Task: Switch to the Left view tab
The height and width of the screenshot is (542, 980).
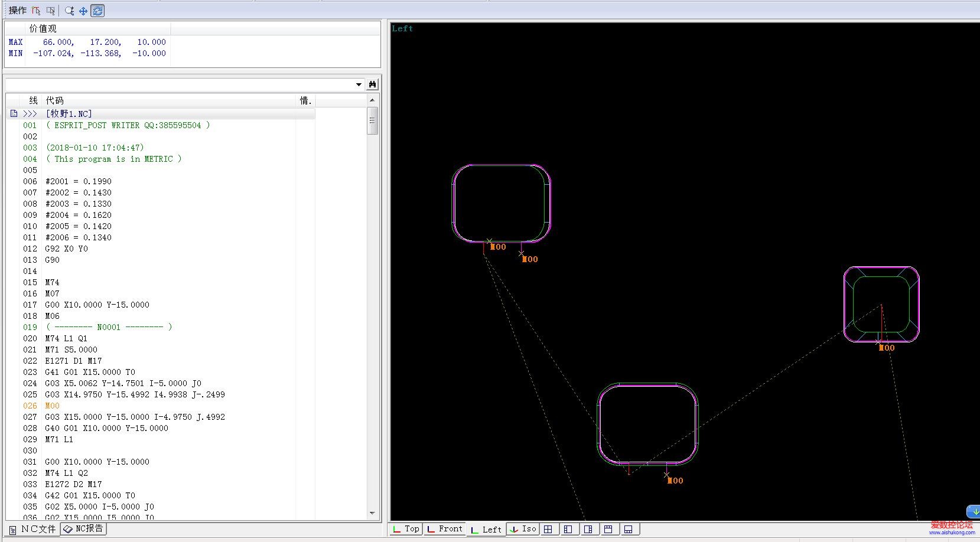Action: point(486,529)
